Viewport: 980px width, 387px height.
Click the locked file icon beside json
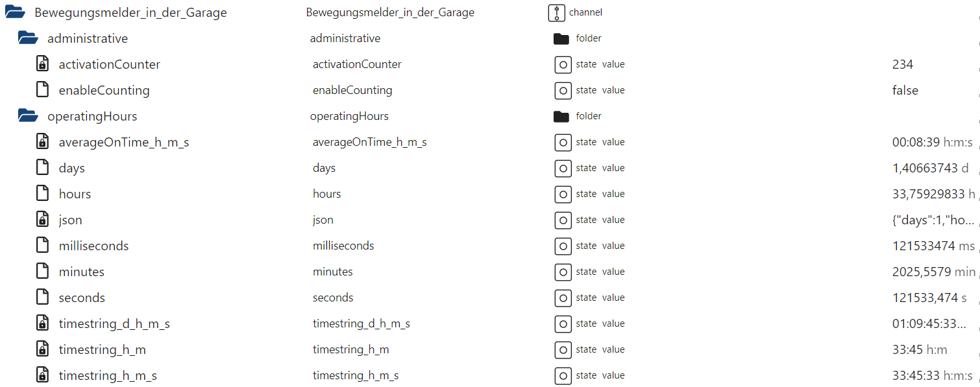click(x=42, y=220)
